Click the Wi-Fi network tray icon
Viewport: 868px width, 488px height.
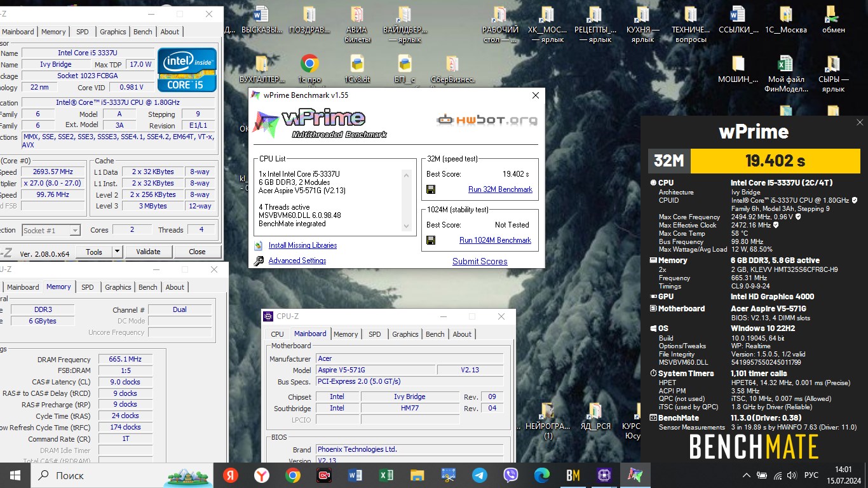click(776, 475)
